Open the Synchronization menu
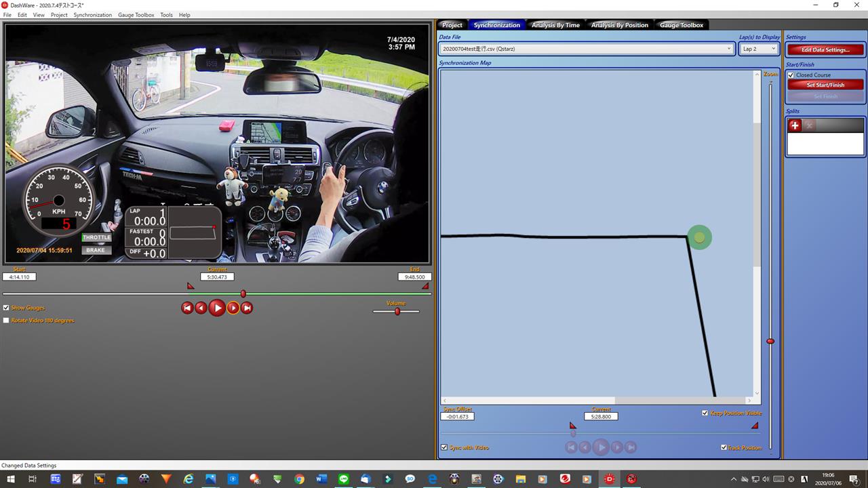This screenshot has height=488, width=868. pyautogui.click(x=93, y=15)
